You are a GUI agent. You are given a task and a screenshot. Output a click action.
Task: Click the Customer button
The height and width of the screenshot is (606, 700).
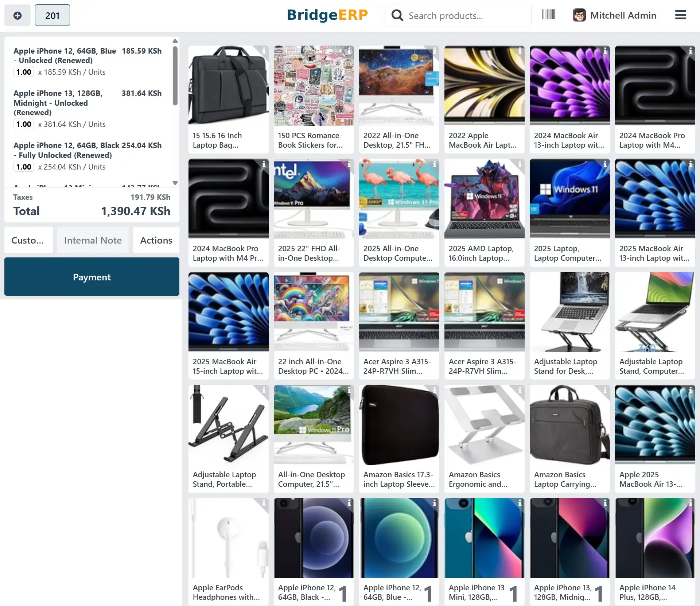(28, 240)
